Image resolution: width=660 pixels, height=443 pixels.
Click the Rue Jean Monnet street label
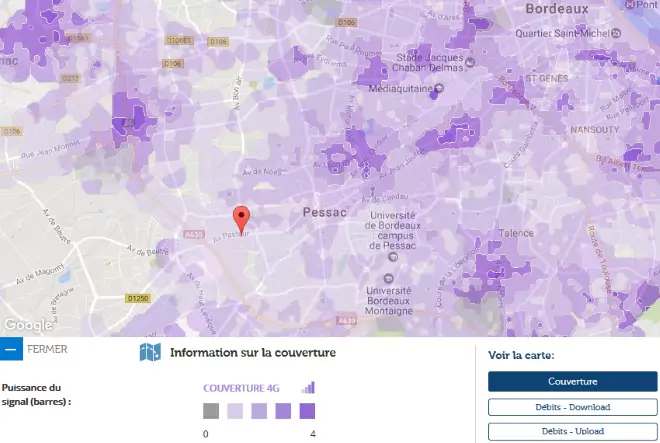50,149
